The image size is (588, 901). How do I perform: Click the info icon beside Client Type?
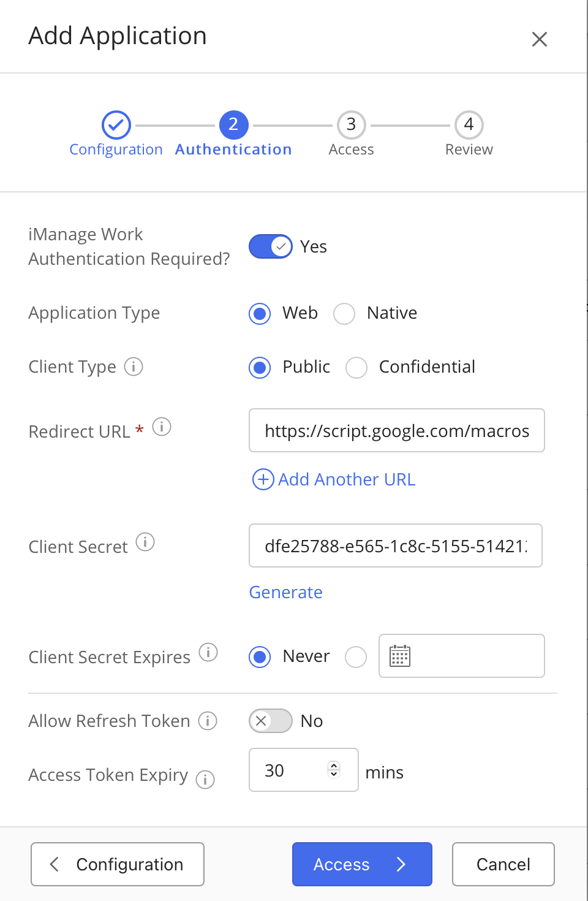(x=134, y=367)
